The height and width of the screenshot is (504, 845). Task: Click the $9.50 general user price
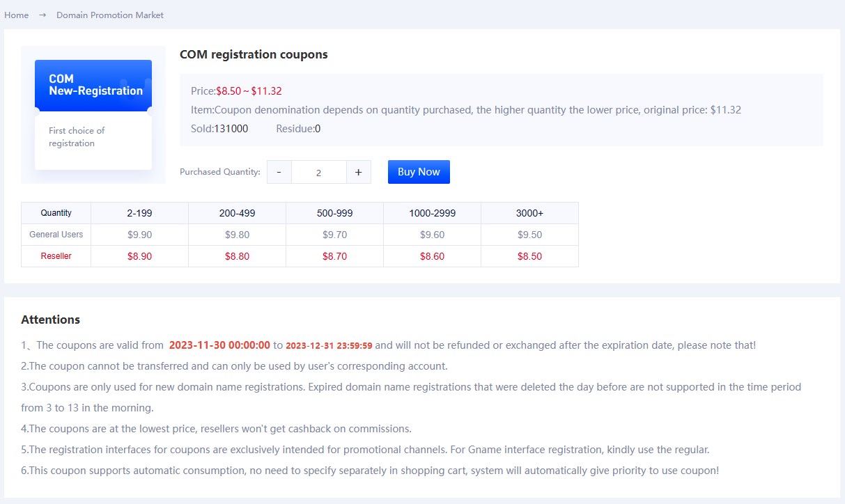[529, 235]
